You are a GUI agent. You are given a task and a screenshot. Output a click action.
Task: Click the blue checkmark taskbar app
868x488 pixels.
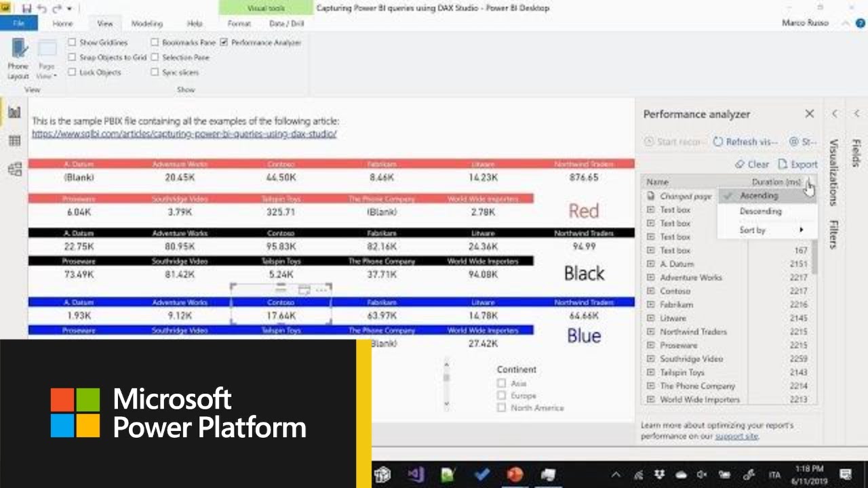(481, 474)
